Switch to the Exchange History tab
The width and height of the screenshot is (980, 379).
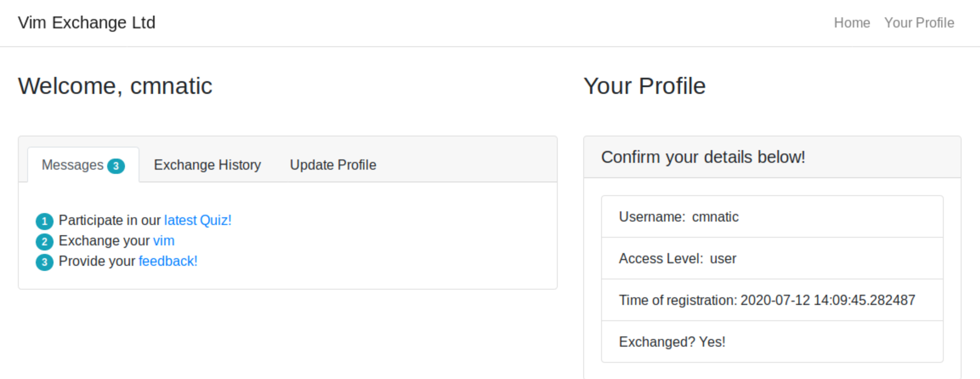click(207, 165)
